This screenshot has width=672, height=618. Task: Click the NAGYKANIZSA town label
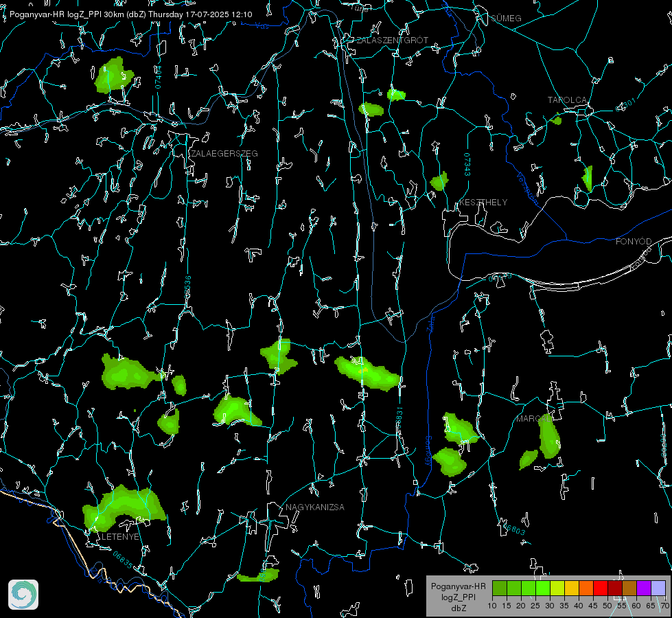[x=315, y=507]
